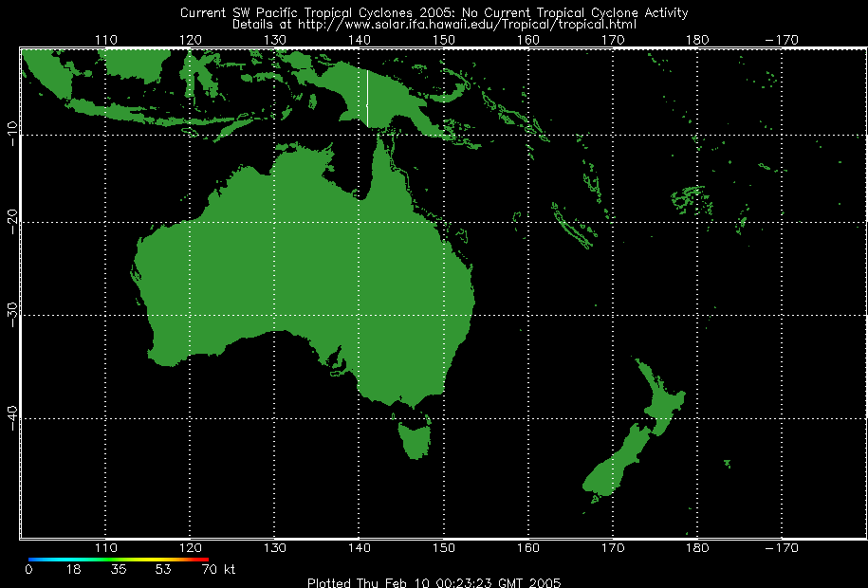Click the Fiji islands cluster outline
Image resolution: width=868 pixels, height=588 pixels.
tap(692, 200)
